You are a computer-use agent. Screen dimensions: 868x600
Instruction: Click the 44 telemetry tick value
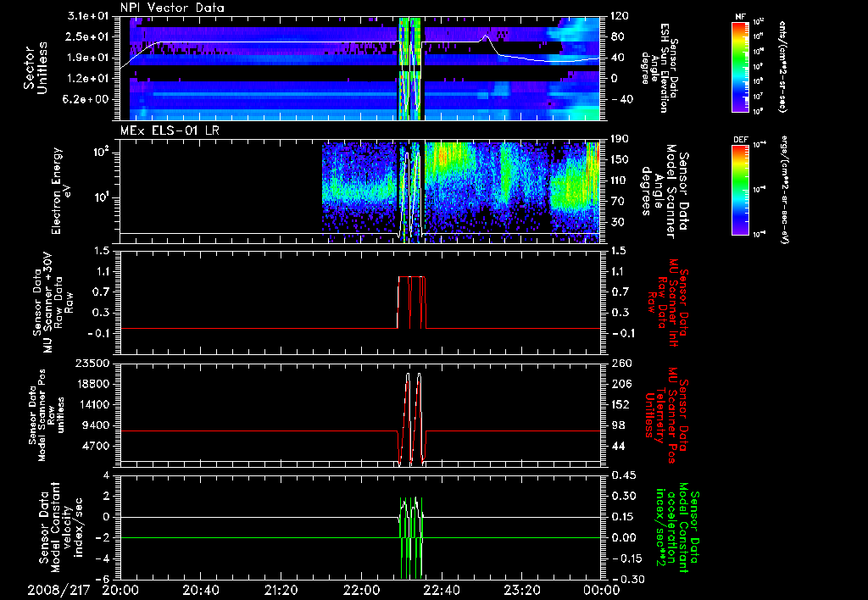(x=617, y=446)
